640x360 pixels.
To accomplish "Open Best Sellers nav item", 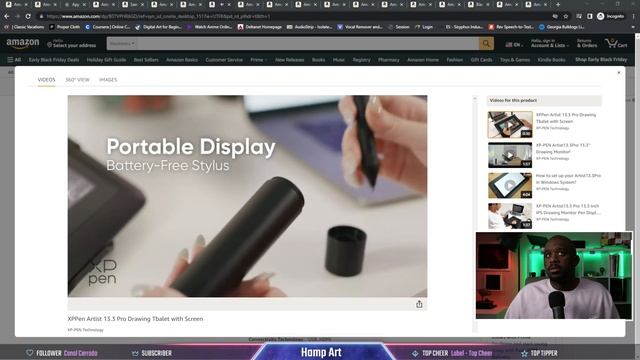I will 146,60.
